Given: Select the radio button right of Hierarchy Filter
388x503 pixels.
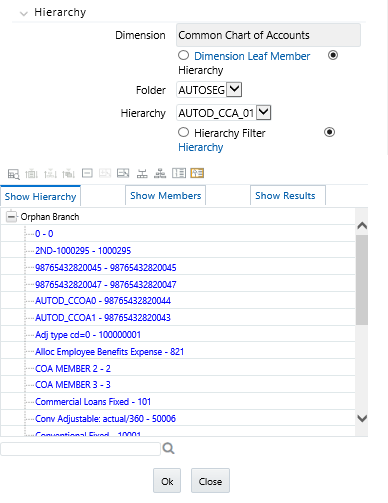Looking at the screenshot, I should coord(329,132).
